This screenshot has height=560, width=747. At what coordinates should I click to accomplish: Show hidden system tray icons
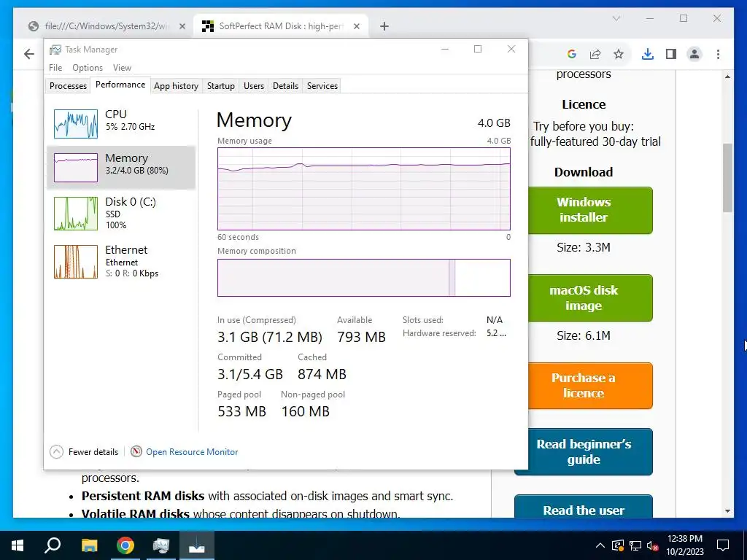600,545
